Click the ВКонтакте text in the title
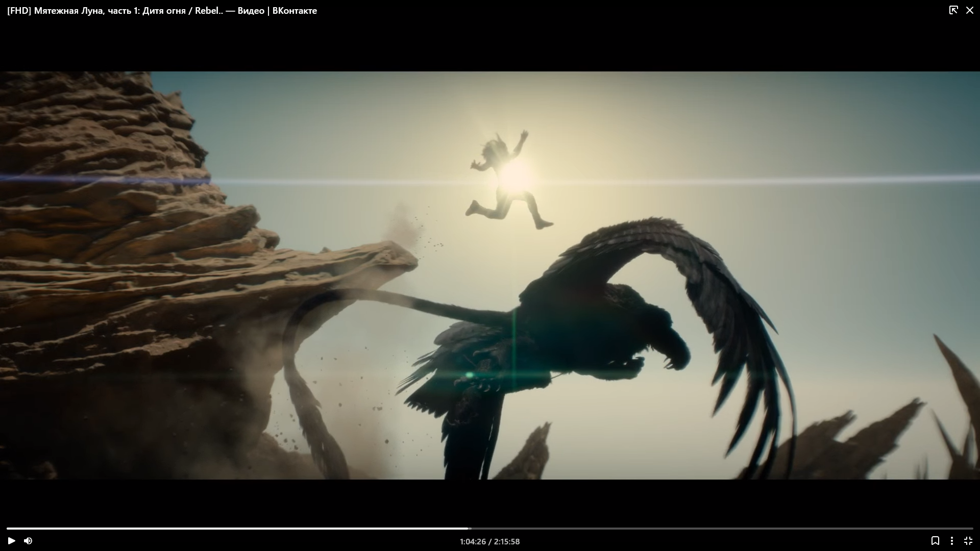This screenshot has width=980, height=551. point(295,11)
